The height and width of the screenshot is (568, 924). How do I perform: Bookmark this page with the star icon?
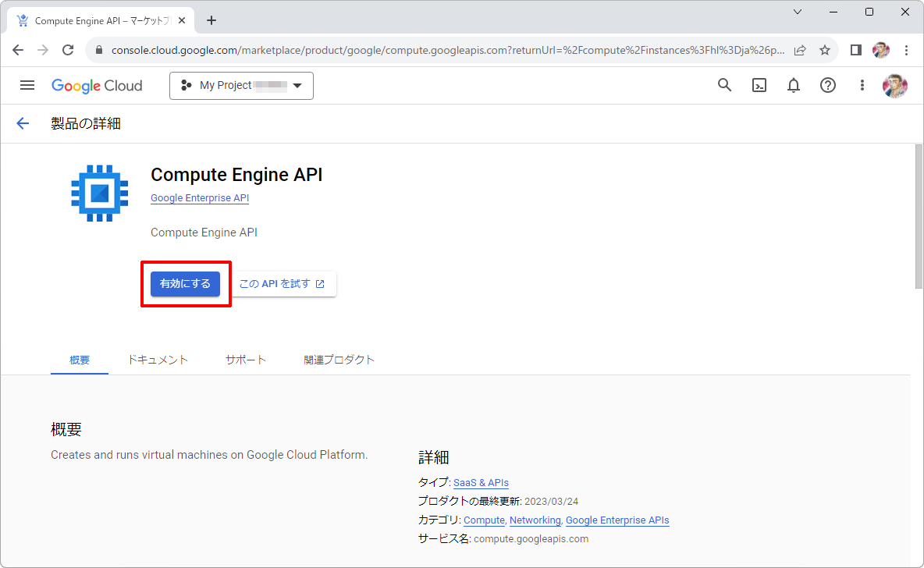click(x=824, y=50)
